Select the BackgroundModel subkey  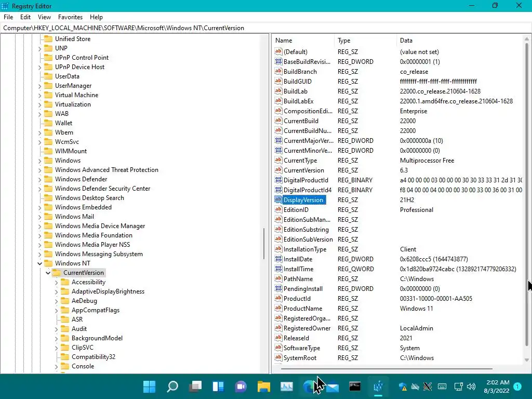pos(97,338)
